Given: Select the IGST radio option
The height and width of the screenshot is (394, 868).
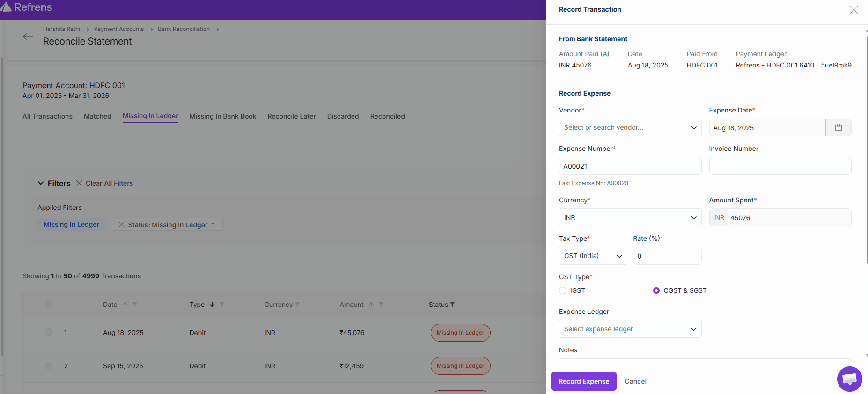Looking at the screenshot, I should point(563,290).
